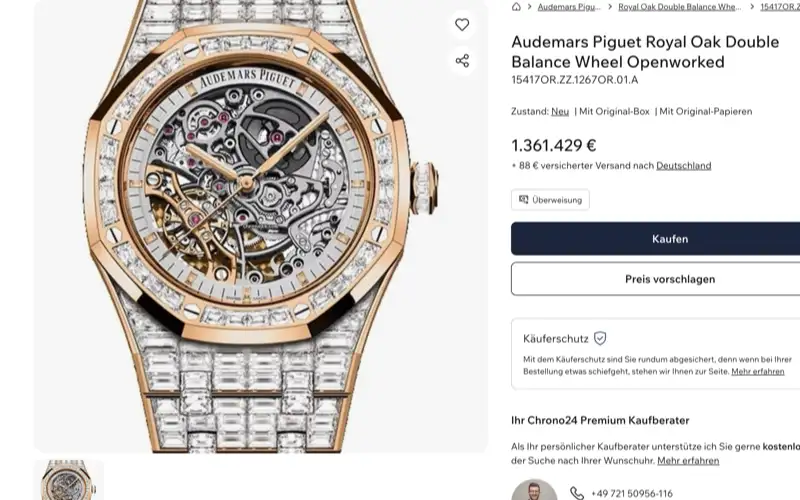The width and height of the screenshot is (800, 500).
Task: Open the Audemars Piguet breadcrumb link
Action: 569,7
